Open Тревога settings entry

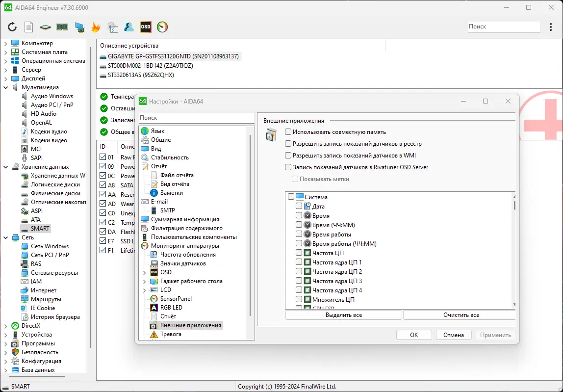171,334
